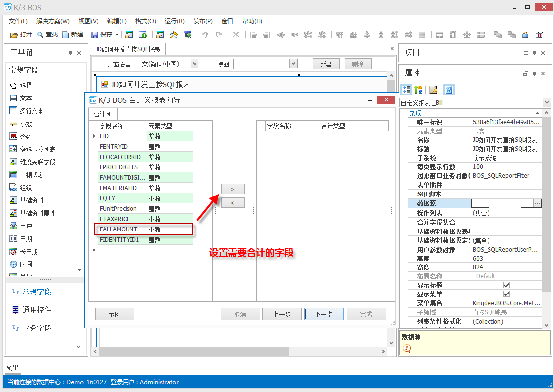This screenshot has width=554, height=392.
Task: Click the 新建 button next to 视图 dropdown
Action: tap(326, 64)
